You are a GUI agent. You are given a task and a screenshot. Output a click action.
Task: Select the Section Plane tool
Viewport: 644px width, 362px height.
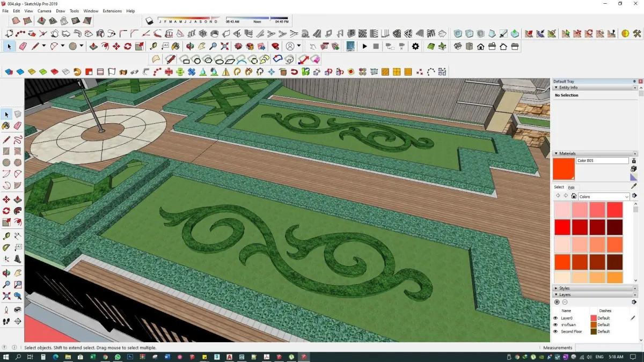pyautogui.click(x=18, y=321)
